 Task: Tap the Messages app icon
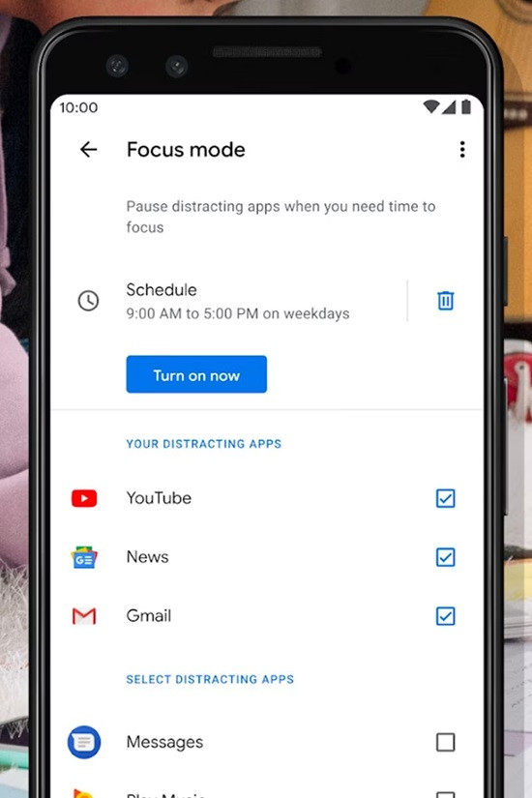tap(84, 742)
